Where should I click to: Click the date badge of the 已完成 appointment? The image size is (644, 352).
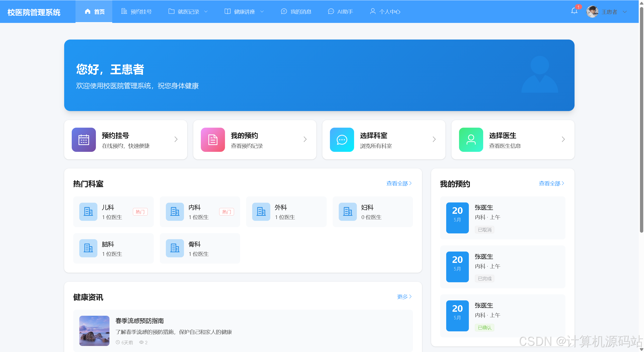[x=457, y=267]
